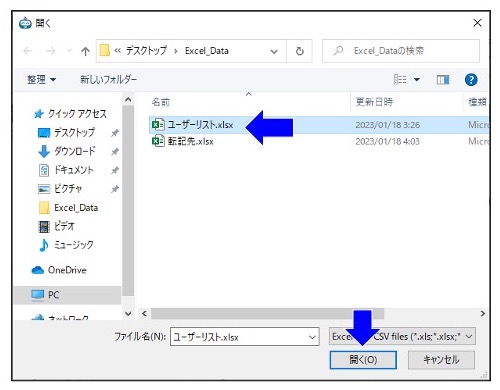Image resolution: width=500 pixels, height=390 pixels.
Task: Open デスクトップ in the navigation pane
Action: (75, 132)
